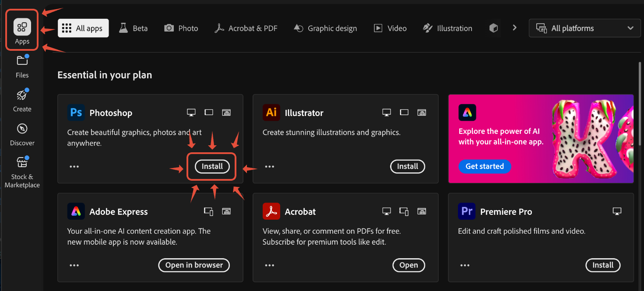Viewport: 644px width, 291px height.
Task: Click Illustrator web platform icon
Action: click(x=421, y=112)
